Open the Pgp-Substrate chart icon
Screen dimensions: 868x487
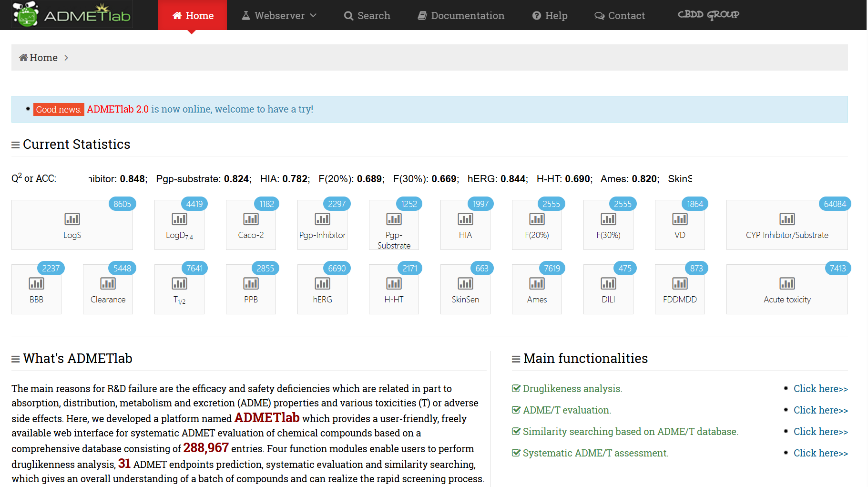coord(394,219)
